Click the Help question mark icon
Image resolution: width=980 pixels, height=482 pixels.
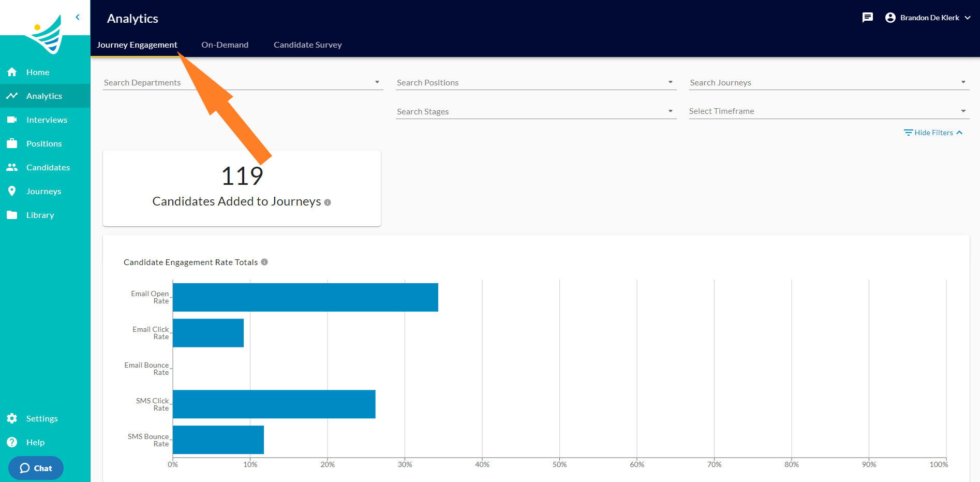click(12, 442)
